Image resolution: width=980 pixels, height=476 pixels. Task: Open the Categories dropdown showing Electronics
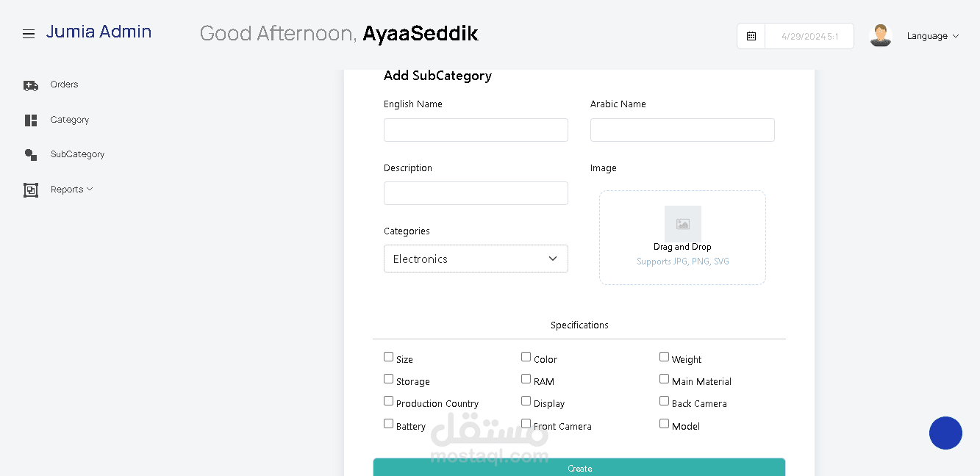476,259
